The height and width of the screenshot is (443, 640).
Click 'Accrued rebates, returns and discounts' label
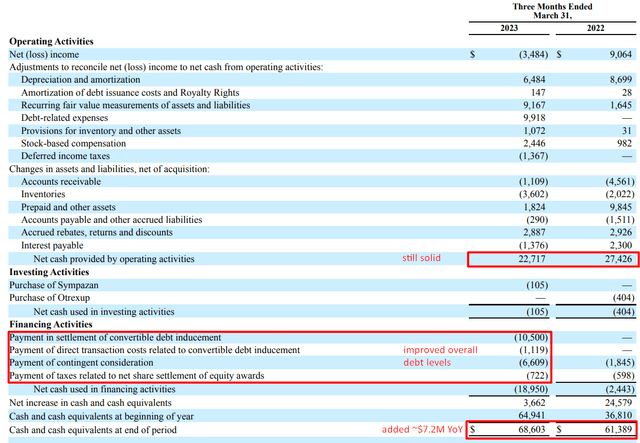tap(97, 233)
